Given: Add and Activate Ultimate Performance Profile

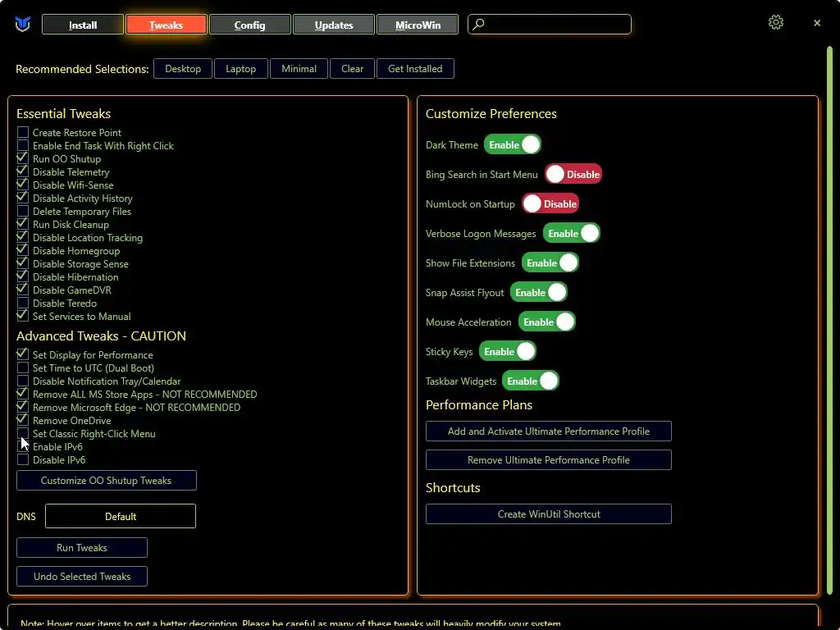Looking at the screenshot, I should 549,431.
